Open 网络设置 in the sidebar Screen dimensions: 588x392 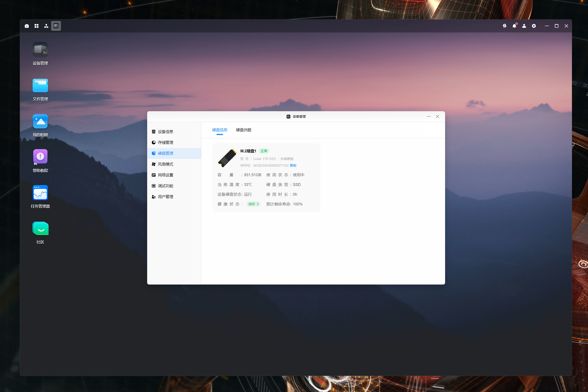tap(165, 175)
